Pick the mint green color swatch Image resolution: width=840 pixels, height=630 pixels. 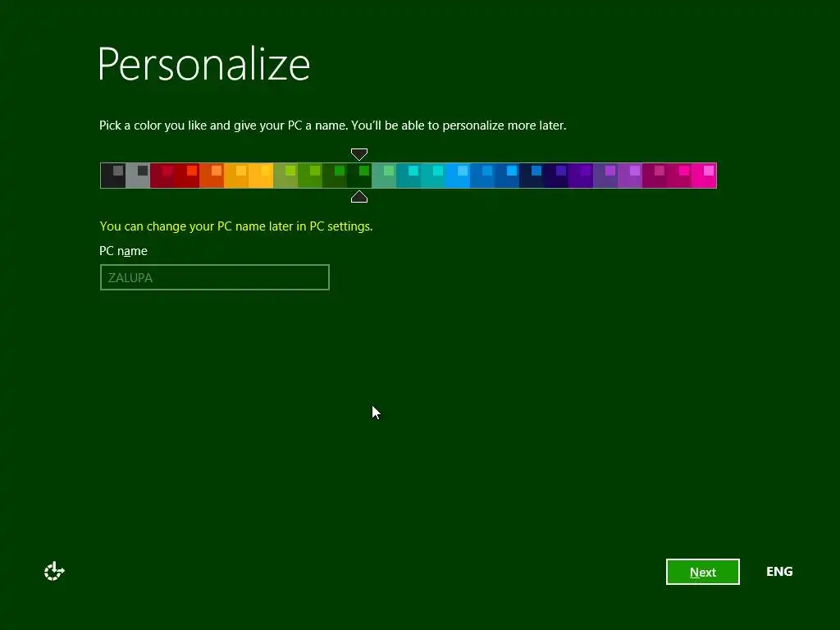(x=384, y=176)
